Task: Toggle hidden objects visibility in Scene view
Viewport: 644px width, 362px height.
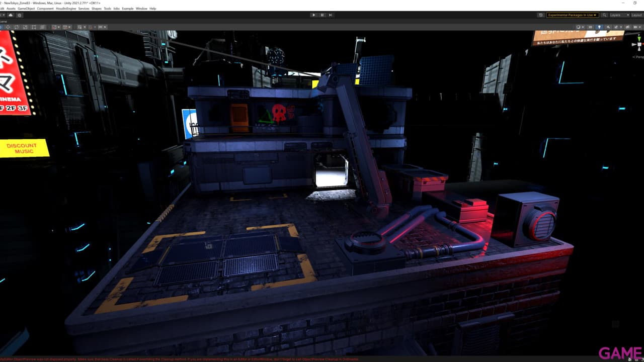Action: click(627, 27)
